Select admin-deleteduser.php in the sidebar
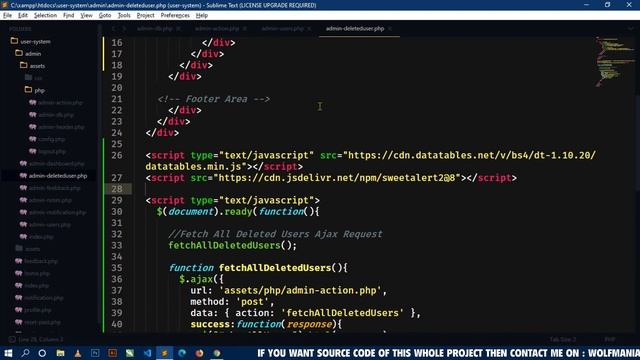This screenshot has width=640, height=360. pos(58,176)
